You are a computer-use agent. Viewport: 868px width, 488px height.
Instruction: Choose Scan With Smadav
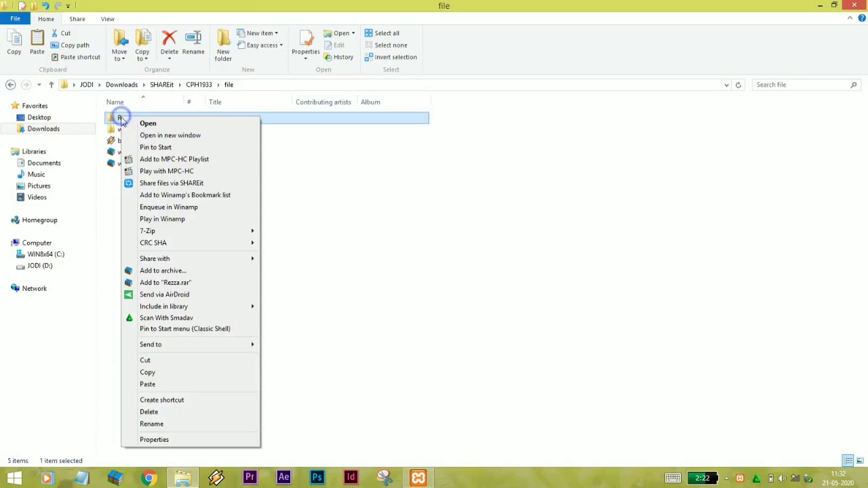click(x=191, y=318)
